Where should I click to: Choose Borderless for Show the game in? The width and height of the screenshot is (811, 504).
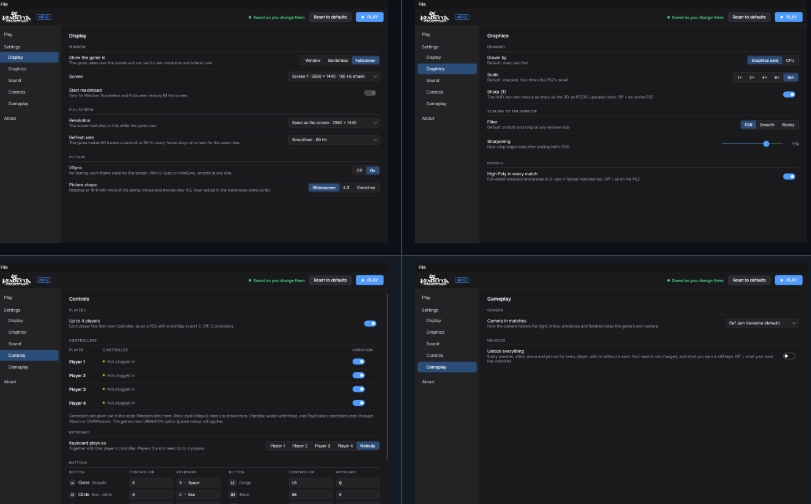point(338,61)
